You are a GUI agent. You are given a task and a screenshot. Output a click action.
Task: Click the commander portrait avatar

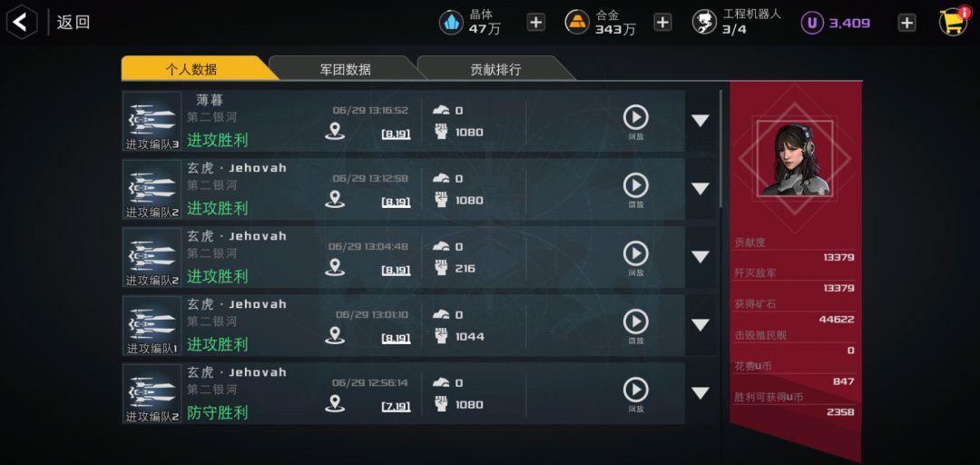click(795, 159)
